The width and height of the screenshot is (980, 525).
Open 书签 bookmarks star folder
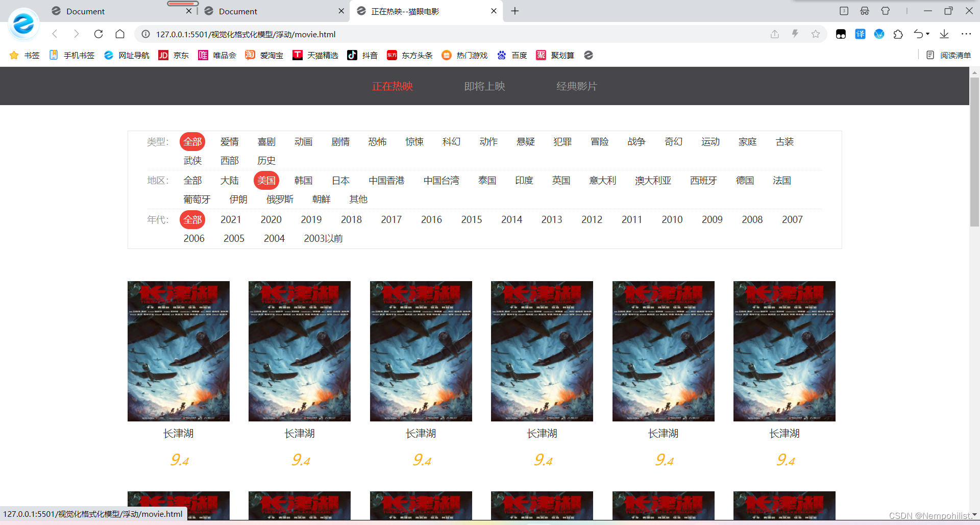click(x=24, y=55)
